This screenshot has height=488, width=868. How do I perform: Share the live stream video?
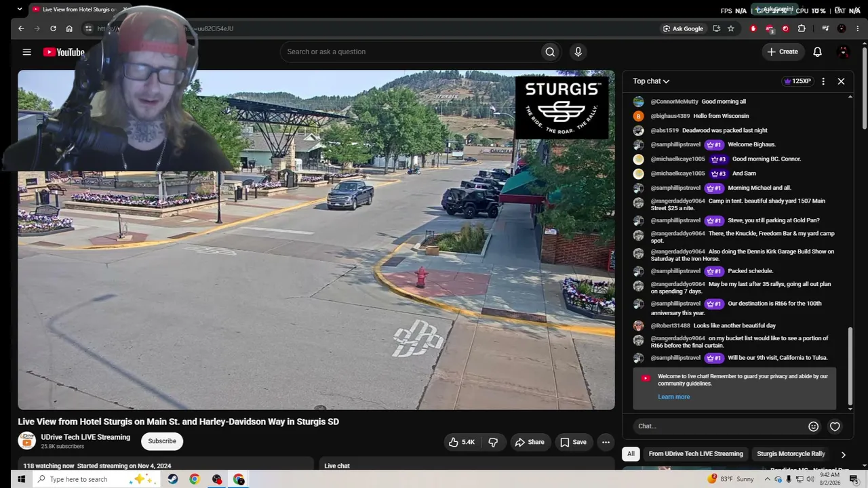529,442
